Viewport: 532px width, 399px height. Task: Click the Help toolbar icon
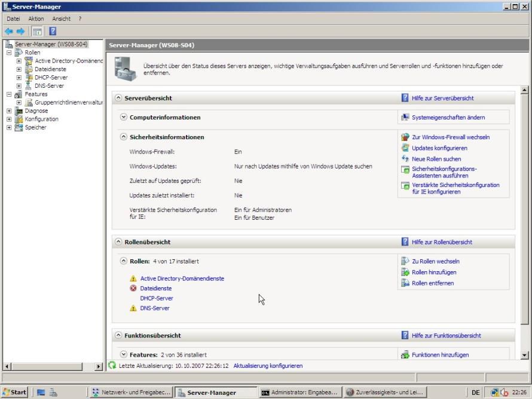tap(53, 32)
